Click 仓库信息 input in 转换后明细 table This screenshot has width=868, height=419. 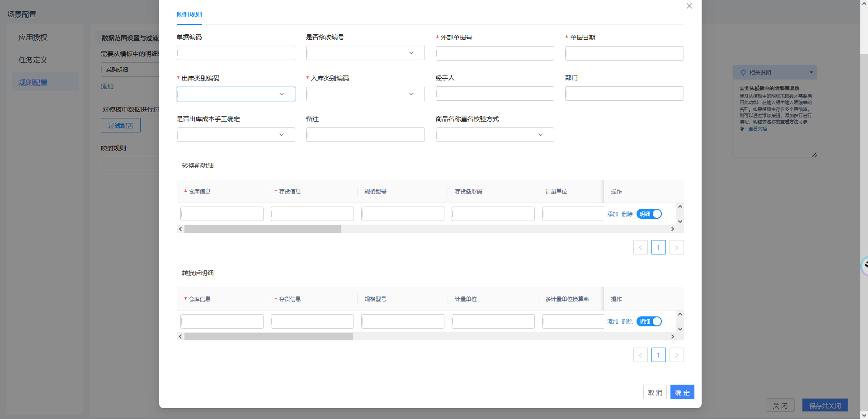222,321
